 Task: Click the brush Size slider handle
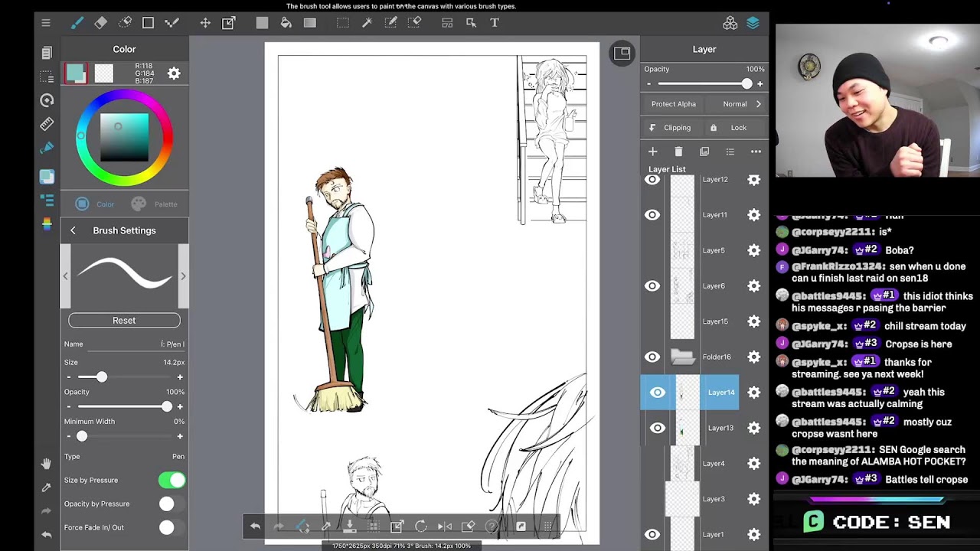[x=102, y=377]
